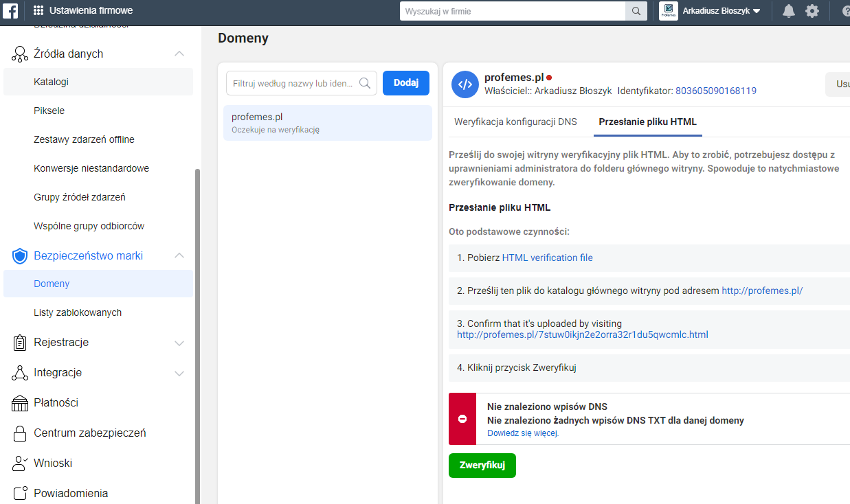Click the Centrum zabezpieczeń lock icon
This screenshot has width=850, height=504.
(20, 433)
